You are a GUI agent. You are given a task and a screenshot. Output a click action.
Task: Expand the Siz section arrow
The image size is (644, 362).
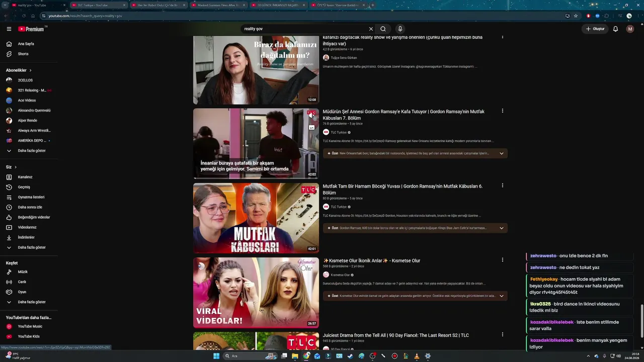click(16, 167)
